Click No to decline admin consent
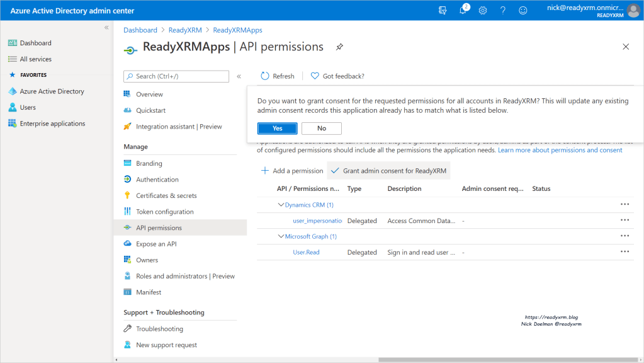Image resolution: width=644 pixels, height=363 pixels. (x=322, y=129)
